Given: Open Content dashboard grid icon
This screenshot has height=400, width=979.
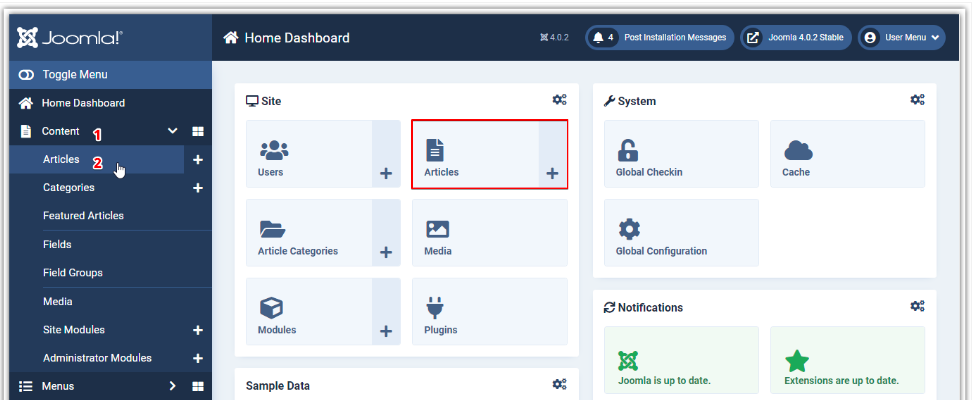Looking at the screenshot, I should tap(198, 131).
